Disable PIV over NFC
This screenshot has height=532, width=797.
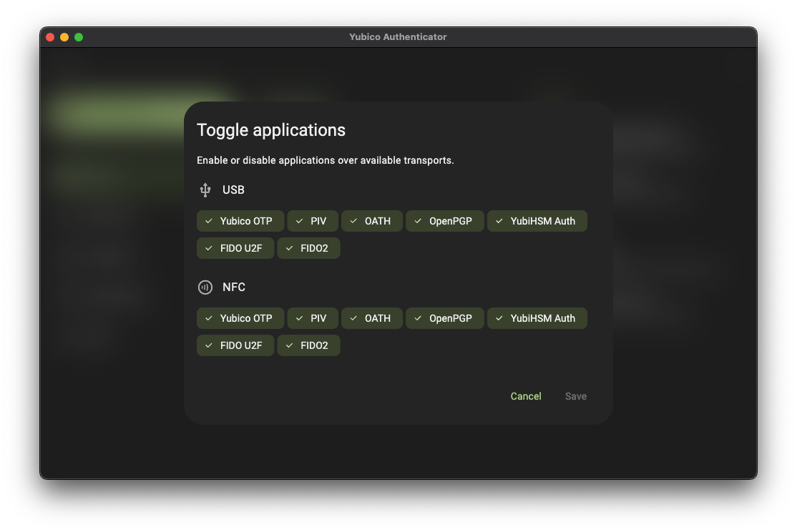click(313, 318)
